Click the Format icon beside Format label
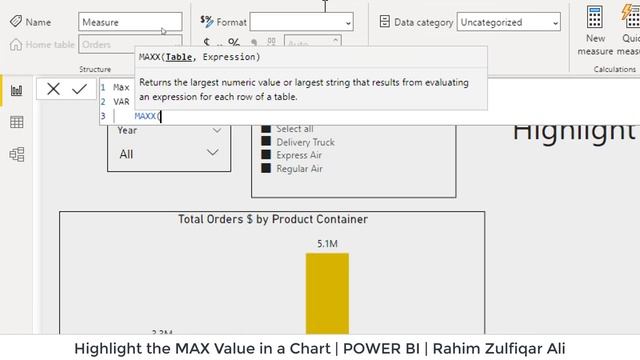 (x=207, y=21)
